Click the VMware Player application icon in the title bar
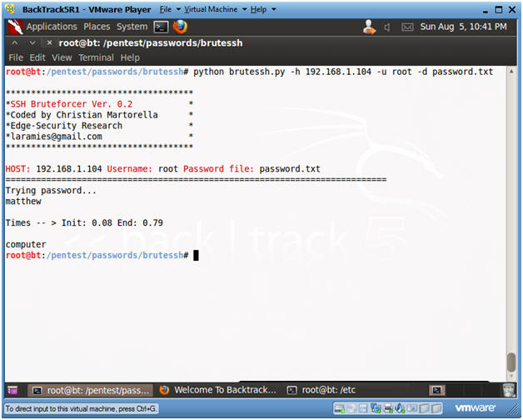523x420 pixels. 10,9
